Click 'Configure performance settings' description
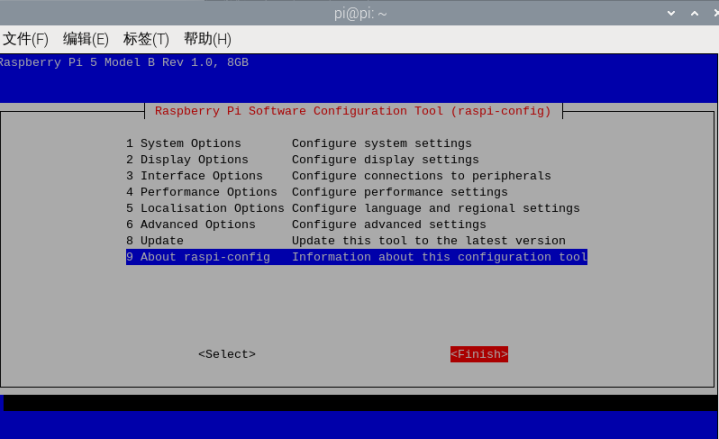The image size is (719, 439). click(399, 192)
